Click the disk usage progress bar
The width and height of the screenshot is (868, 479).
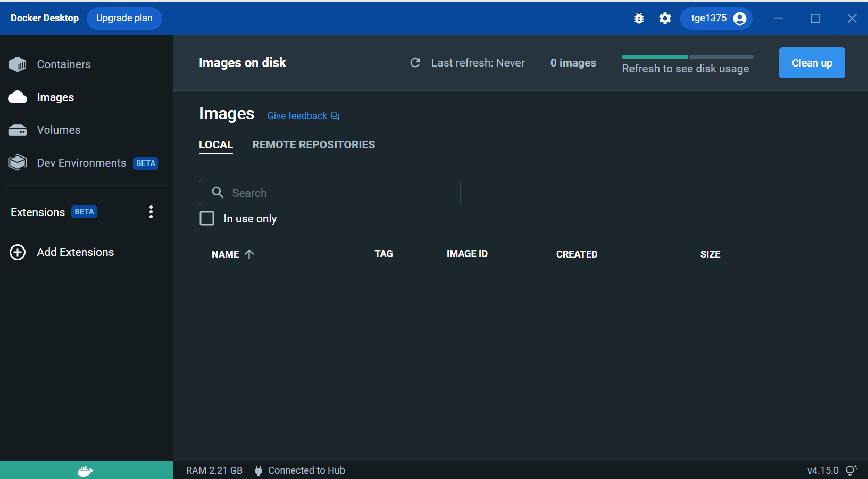click(687, 57)
